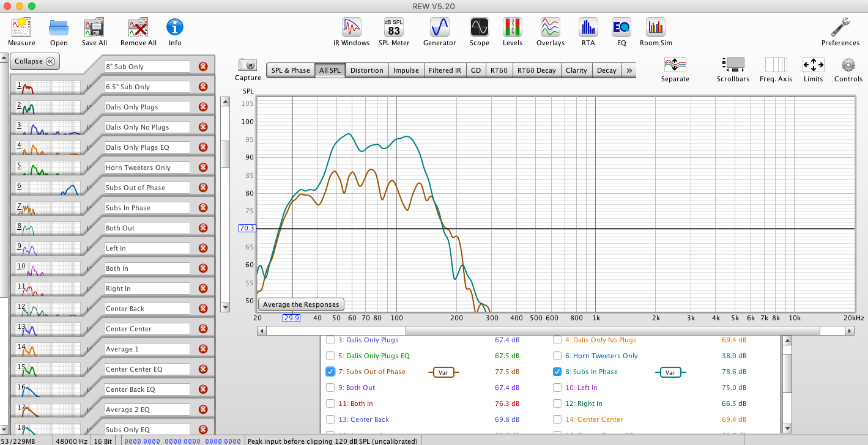Select the Center Center EQ measurement thumbnail
This screenshot has height=445, width=868.
coord(48,370)
